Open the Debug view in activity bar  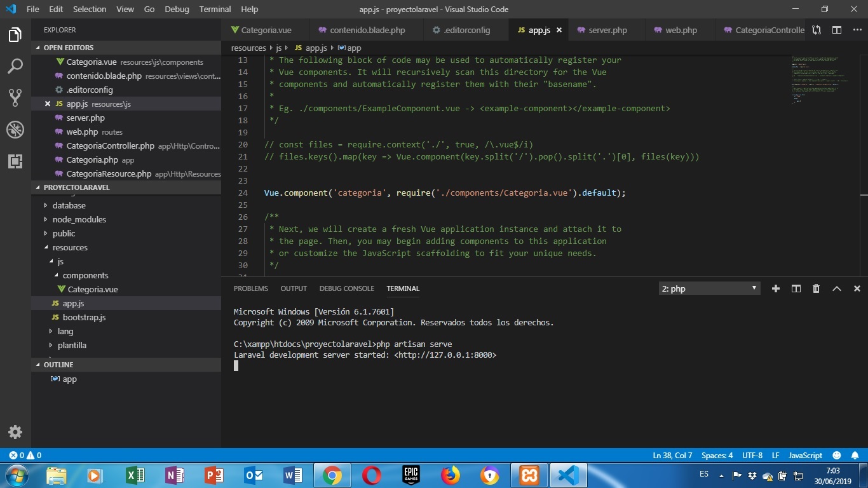15,130
